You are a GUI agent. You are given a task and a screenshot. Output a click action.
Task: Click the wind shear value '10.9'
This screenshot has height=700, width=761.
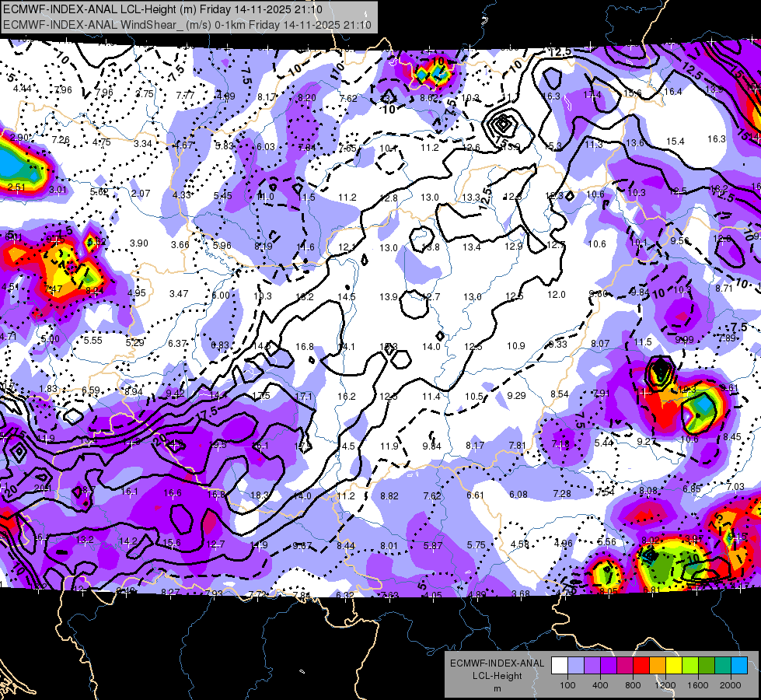[x=516, y=345]
